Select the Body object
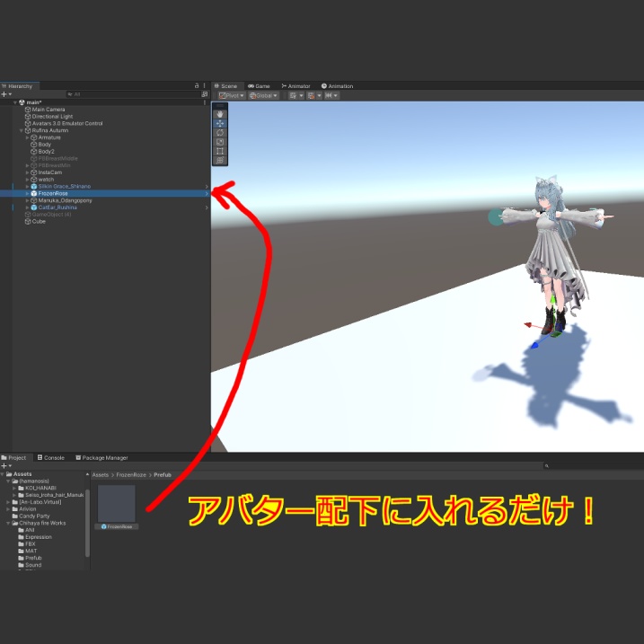 (44, 145)
